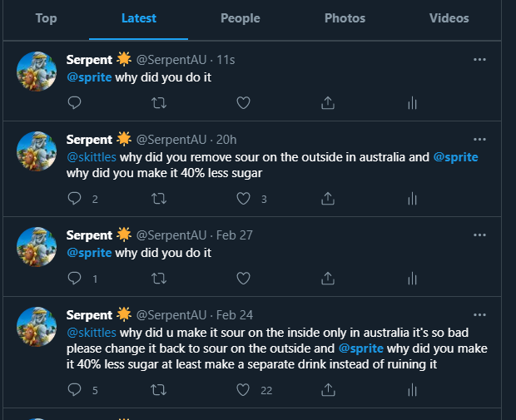Open the @sprite mention in the Feb 27 tweet
516x420 pixels.
(89, 253)
